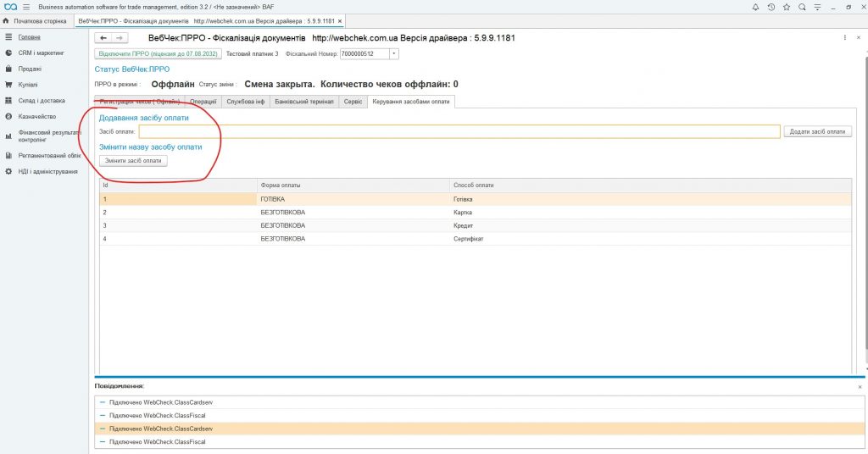The image size is (868, 454).
Task: Open CRM і маркетинг section
Action: click(x=41, y=53)
